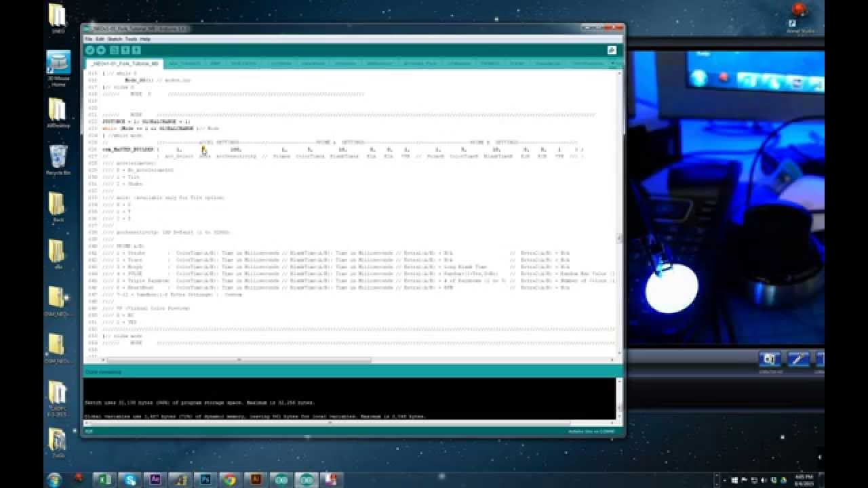Open the File menu
Screen dimensions: 868x488
(x=88, y=39)
